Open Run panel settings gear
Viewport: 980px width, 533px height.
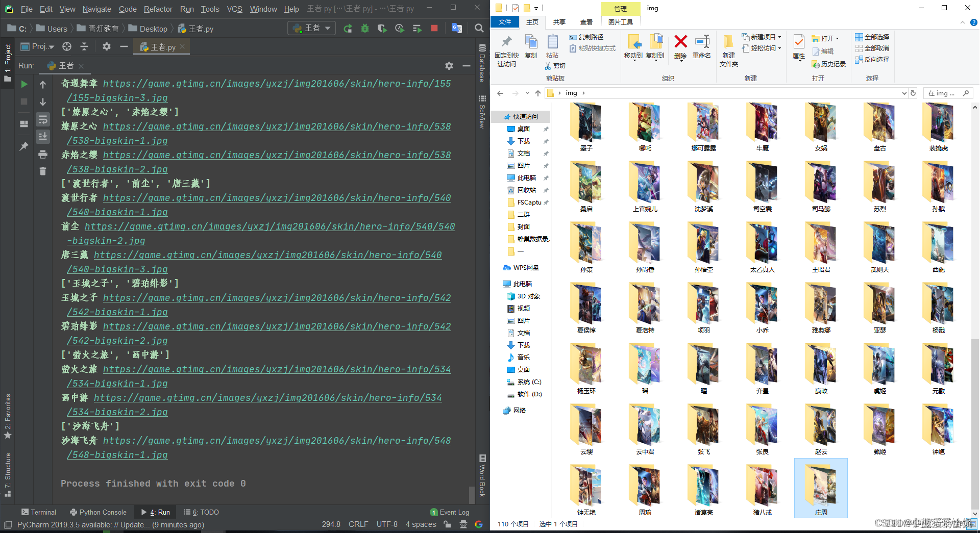[449, 66]
